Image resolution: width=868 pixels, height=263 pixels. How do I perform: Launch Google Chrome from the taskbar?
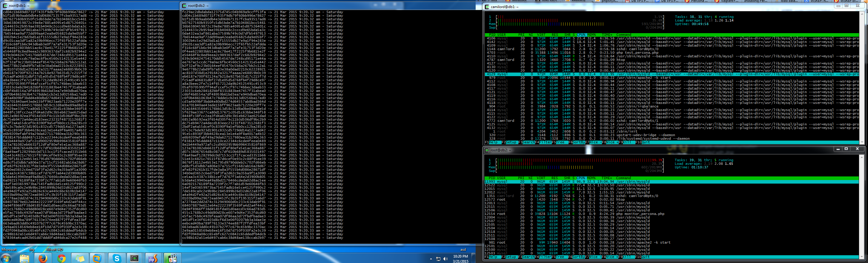(x=61, y=258)
